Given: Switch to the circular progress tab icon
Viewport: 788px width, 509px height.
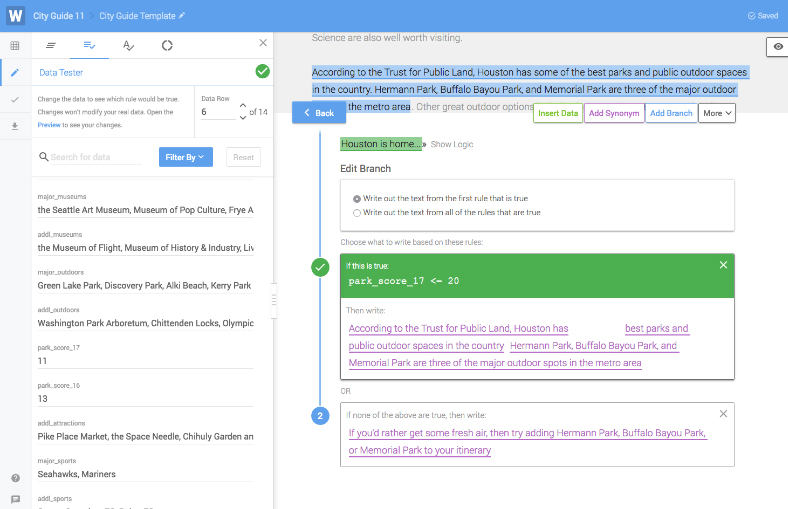Looking at the screenshot, I should (167, 45).
